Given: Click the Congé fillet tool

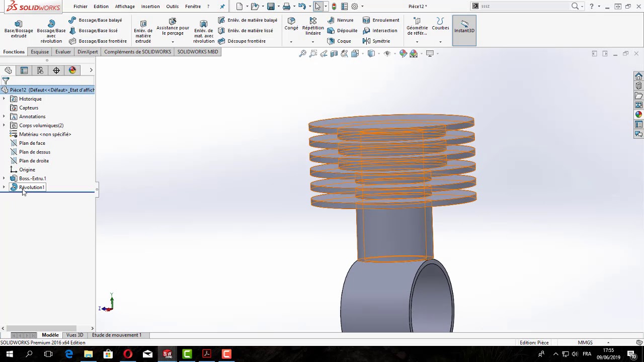Looking at the screenshot, I should (291, 24).
